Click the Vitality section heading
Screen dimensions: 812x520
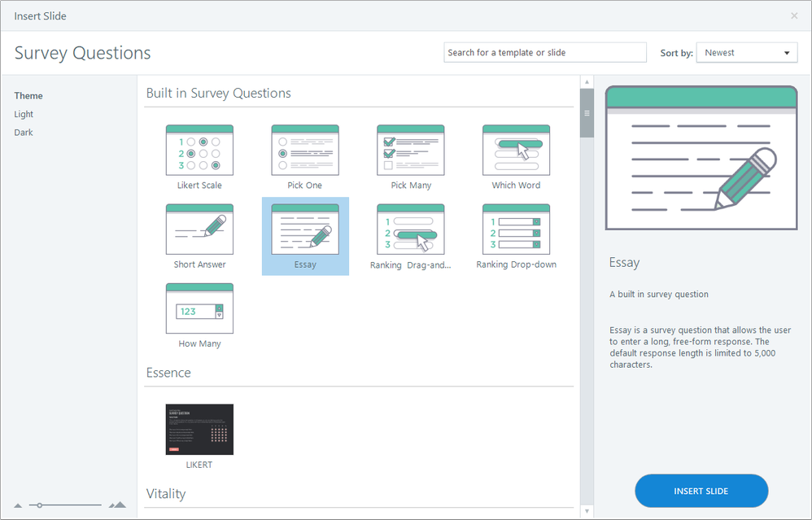point(166,494)
